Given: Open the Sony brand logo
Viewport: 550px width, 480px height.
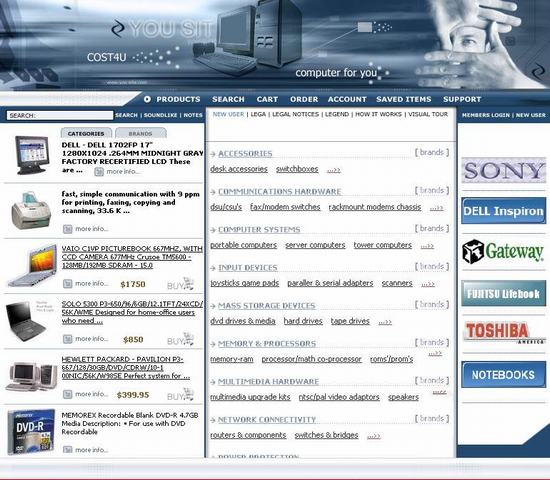Looking at the screenshot, I should (503, 171).
